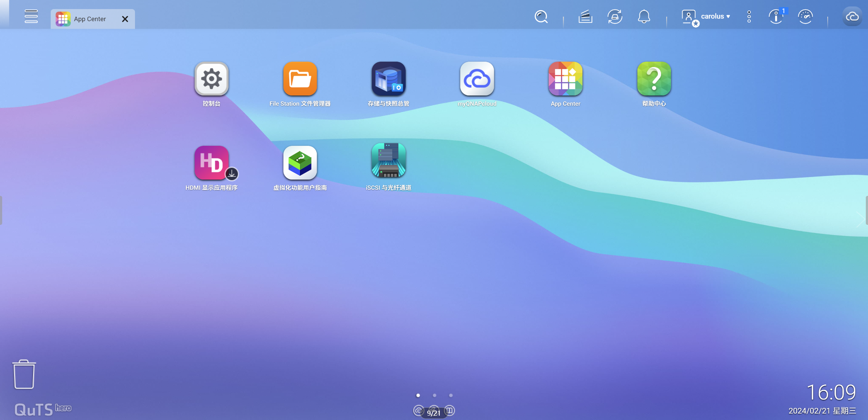Viewport: 868px width, 420px height.
Task: Open the dashboard gauge icon
Action: coord(805,17)
